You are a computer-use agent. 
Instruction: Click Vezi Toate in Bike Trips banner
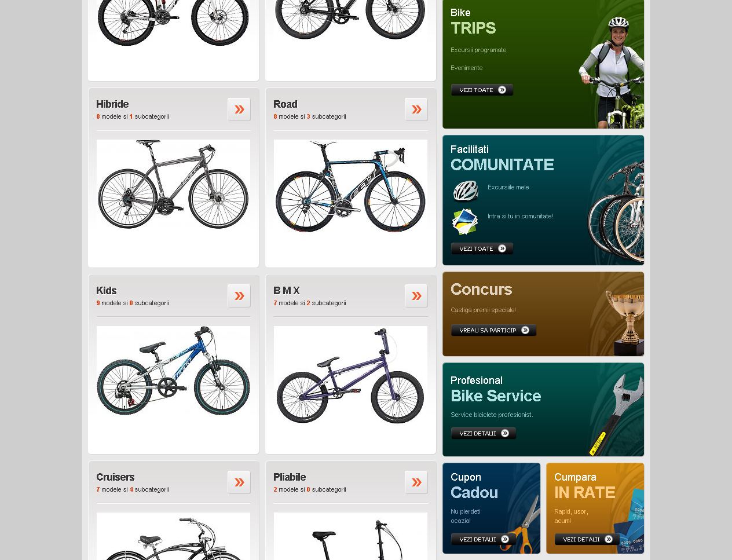(482, 90)
